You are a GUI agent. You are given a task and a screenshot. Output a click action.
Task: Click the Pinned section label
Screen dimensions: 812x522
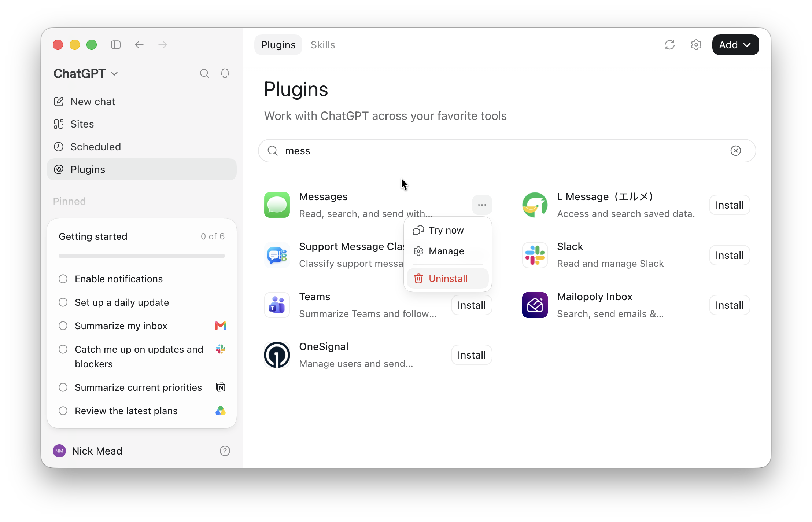pyautogui.click(x=69, y=201)
